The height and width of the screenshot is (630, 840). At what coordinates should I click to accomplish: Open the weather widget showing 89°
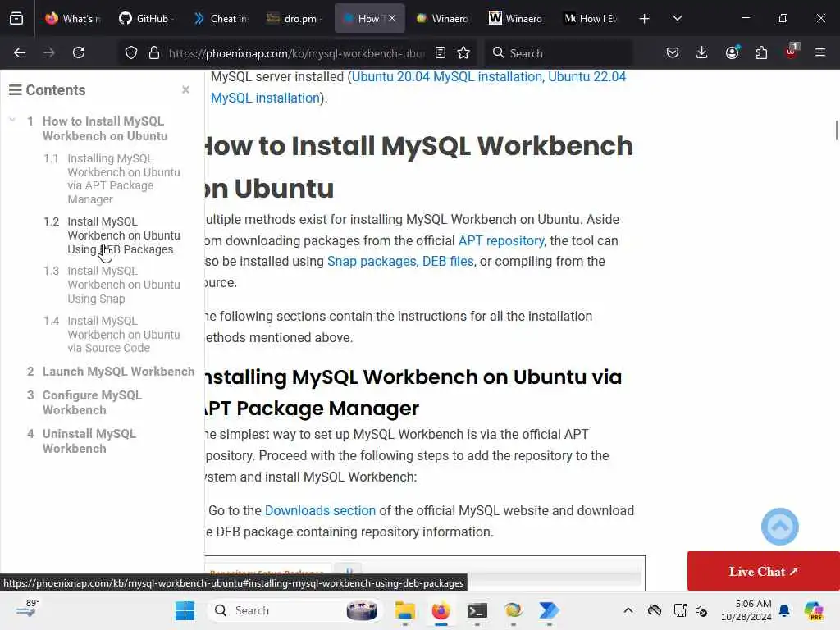(x=28, y=609)
